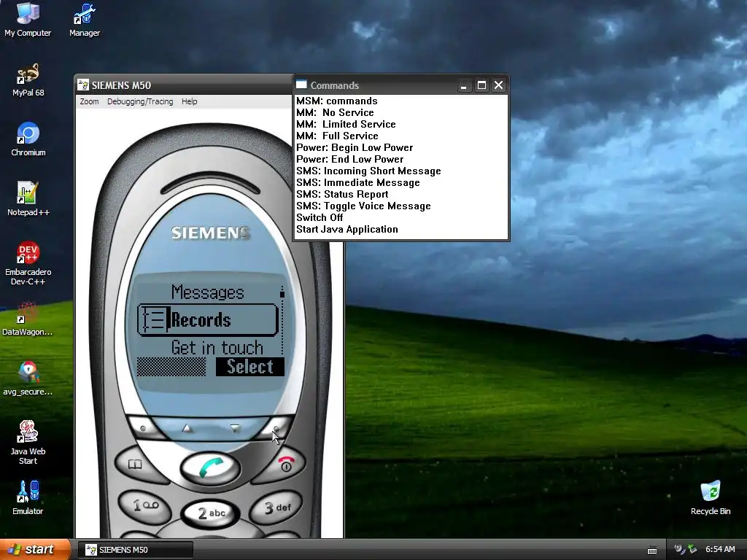Close the Commands window
Screen dimensions: 747x560
498,85
